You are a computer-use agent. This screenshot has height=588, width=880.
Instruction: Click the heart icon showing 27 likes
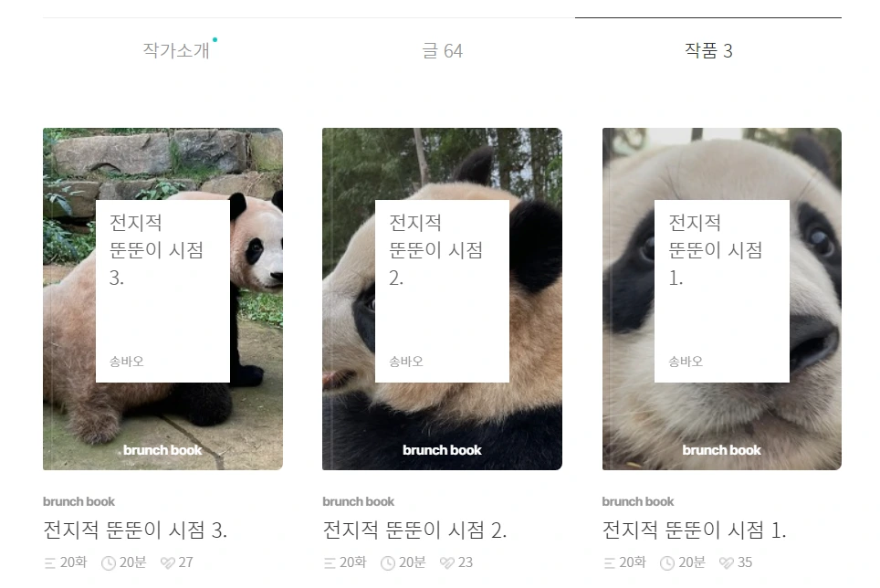167,562
